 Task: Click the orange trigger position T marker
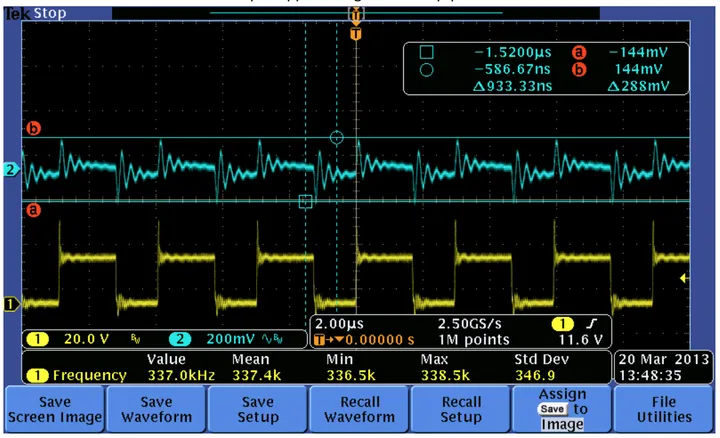click(x=355, y=34)
